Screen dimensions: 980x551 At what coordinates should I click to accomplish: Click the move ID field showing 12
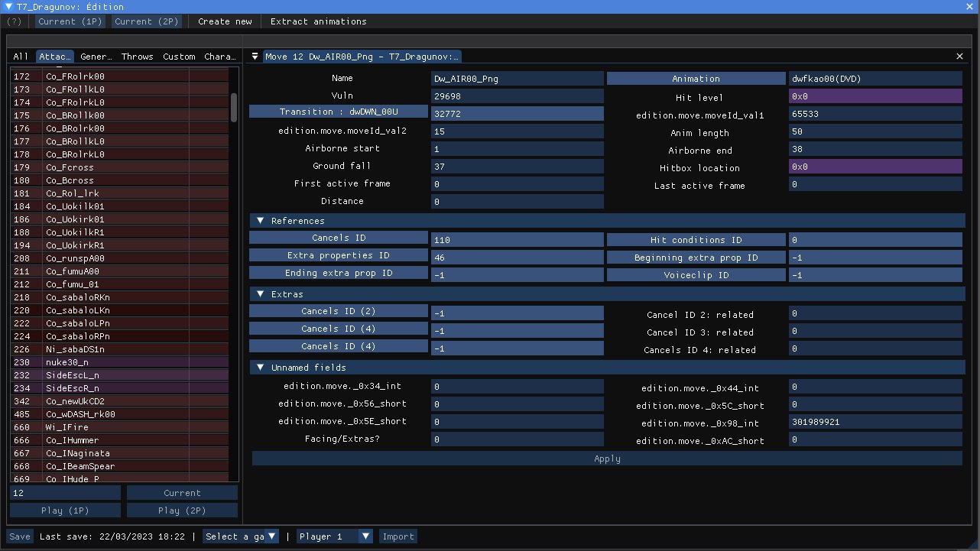65,493
